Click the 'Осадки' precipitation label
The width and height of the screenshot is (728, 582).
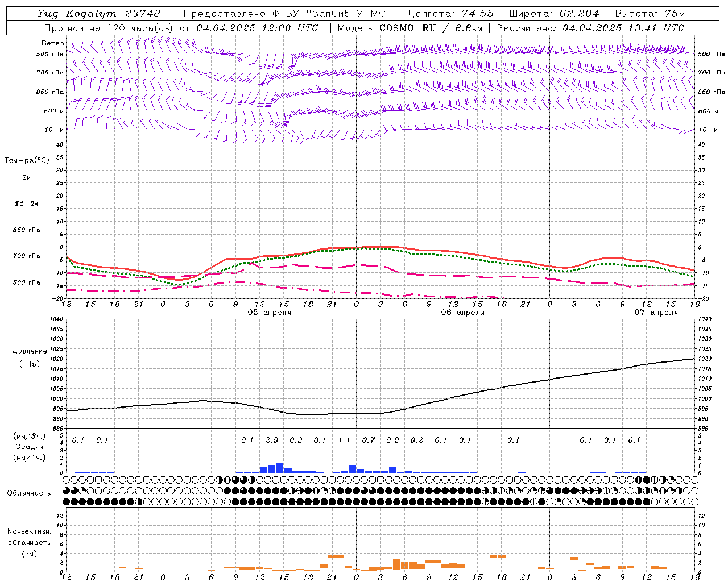pos(30,447)
